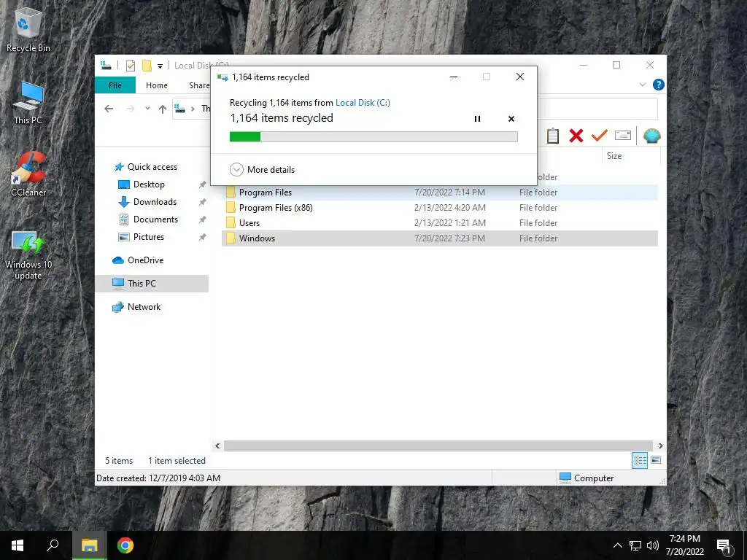Click the rename icon in ribbon
The image size is (747, 560).
coord(623,136)
